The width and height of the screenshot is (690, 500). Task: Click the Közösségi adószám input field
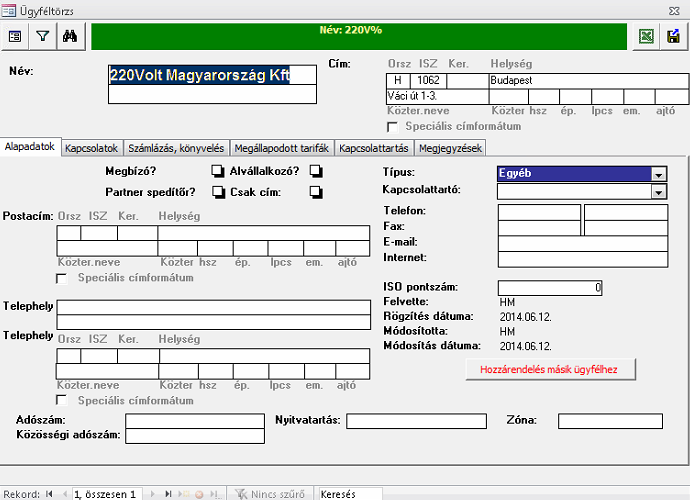195,436
